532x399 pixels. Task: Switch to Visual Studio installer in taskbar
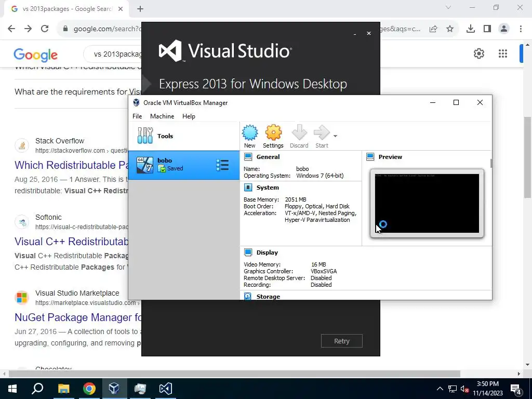[166, 389]
